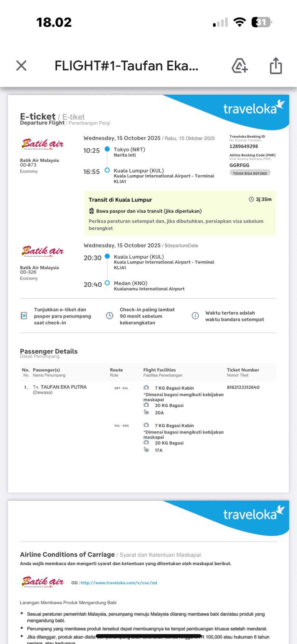The height and width of the screenshot is (644, 297).
Task: Tap the NRT - KUL route tag
Action: click(121, 388)
